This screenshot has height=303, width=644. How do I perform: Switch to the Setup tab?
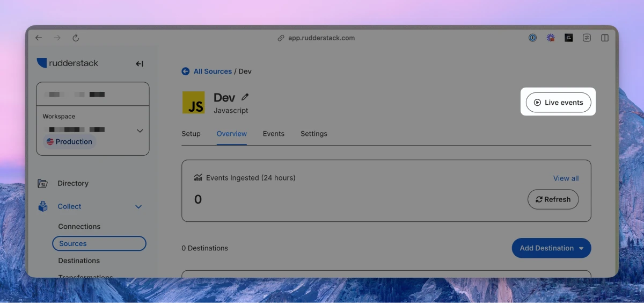pos(191,134)
